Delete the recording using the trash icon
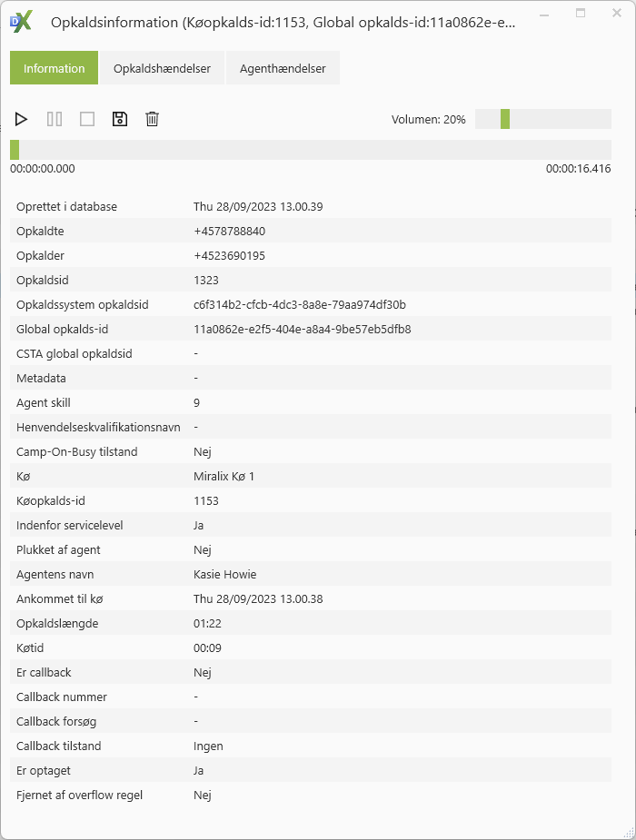Viewport: 636px width, 840px height. [153, 119]
